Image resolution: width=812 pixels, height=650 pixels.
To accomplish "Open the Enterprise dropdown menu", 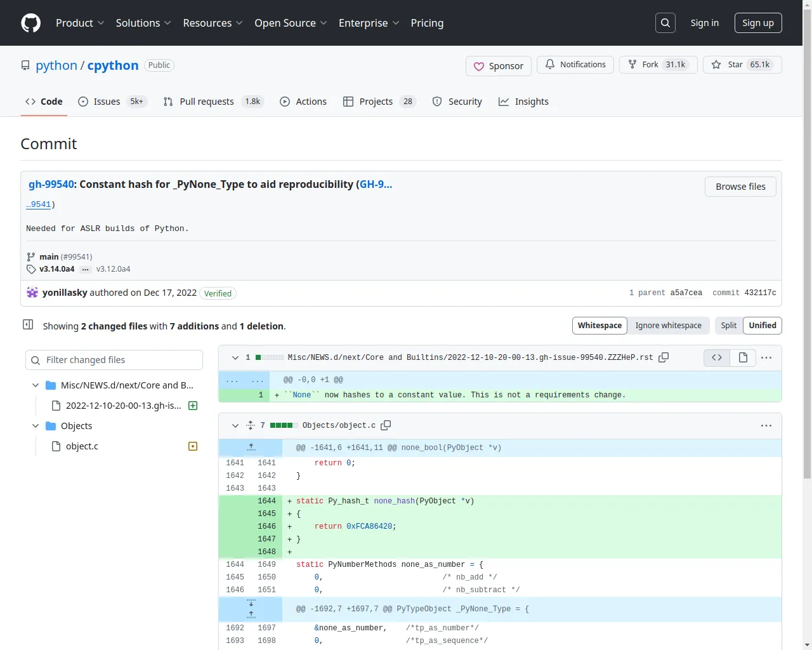I will click(x=369, y=23).
